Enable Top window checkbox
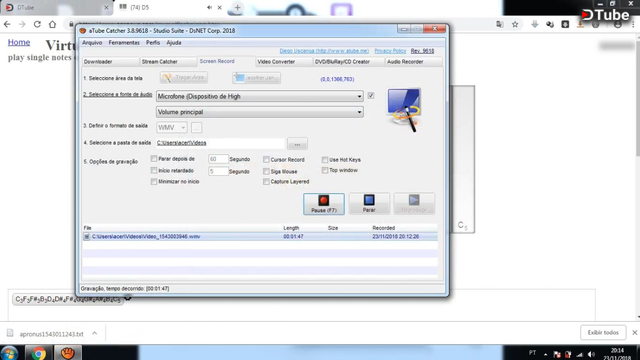 coord(325,170)
